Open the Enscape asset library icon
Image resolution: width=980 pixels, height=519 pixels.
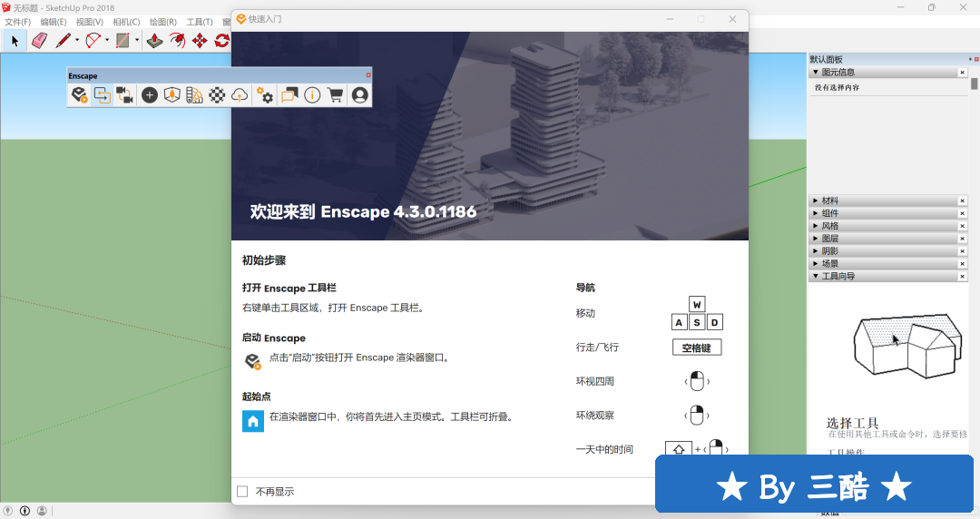194,95
